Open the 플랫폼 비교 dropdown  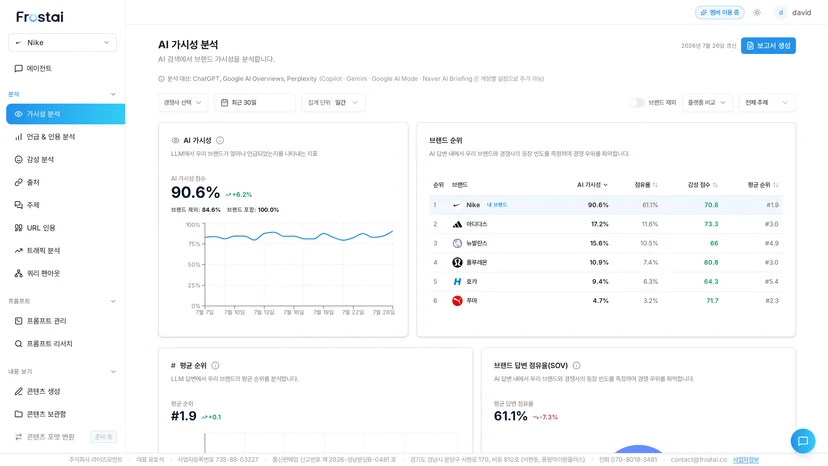pyautogui.click(x=707, y=102)
